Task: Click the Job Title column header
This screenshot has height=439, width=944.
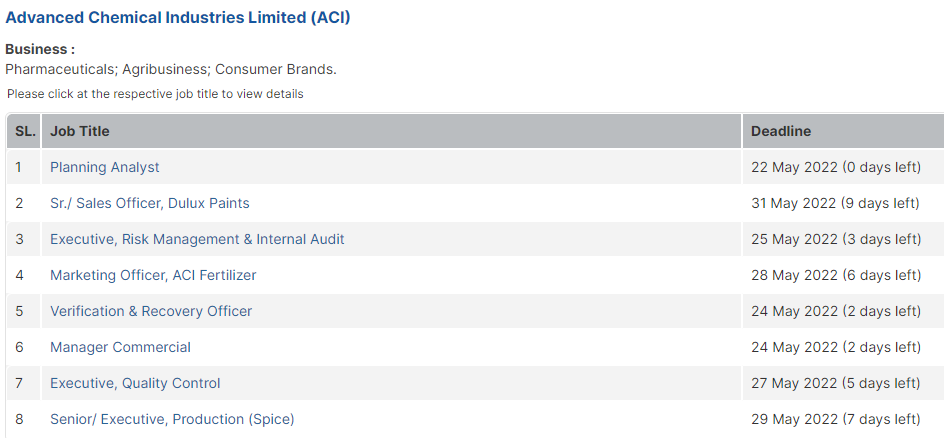Action: pos(391,131)
